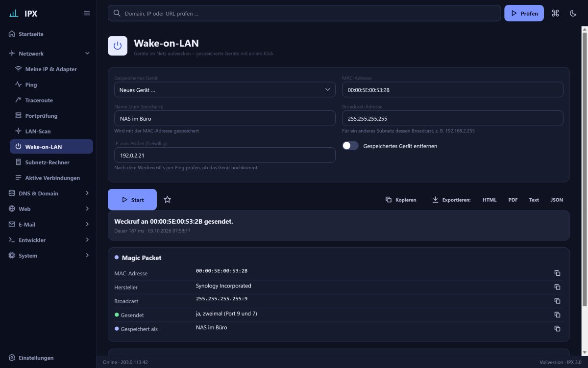Viewport: 588px width, 368px height.
Task: Export results as PDF
Action: pyautogui.click(x=513, y=200)
